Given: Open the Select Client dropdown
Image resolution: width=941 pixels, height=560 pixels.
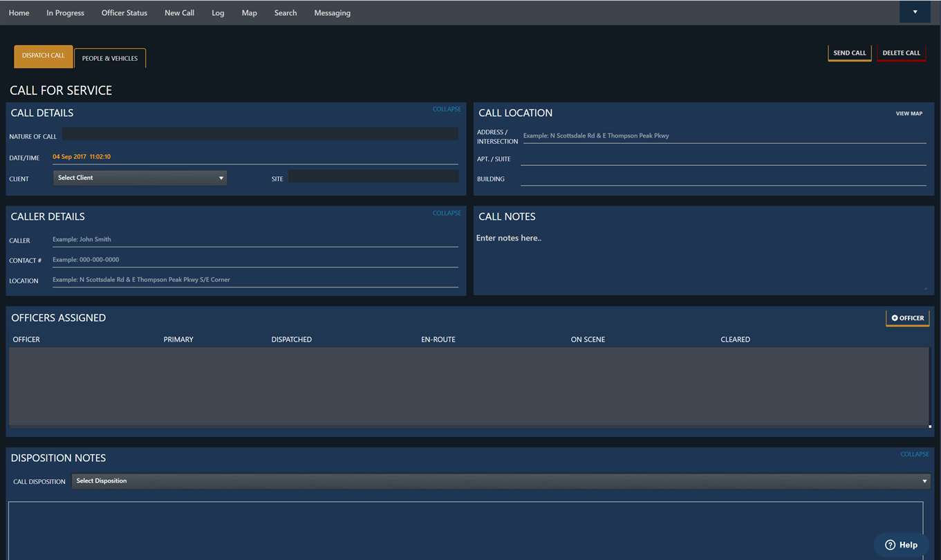Looking at the screenshot, I should (x=140, y=178).
